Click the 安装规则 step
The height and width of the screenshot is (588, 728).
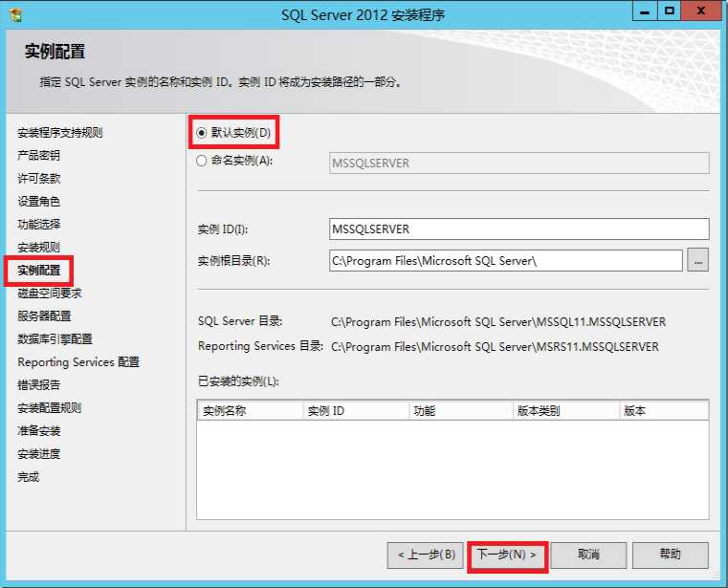[x=38, y=247]
